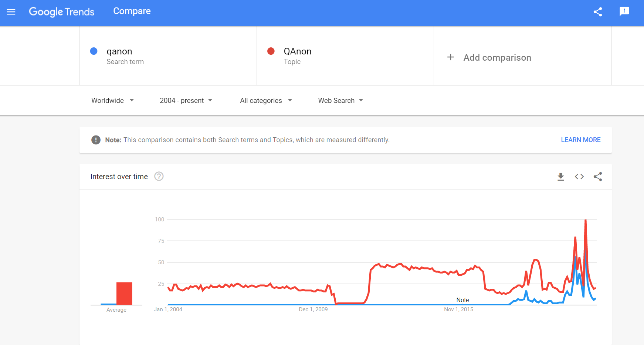Click the Topic label under QAnon
This screenshot has width=644, height=345.
[292, 62]
